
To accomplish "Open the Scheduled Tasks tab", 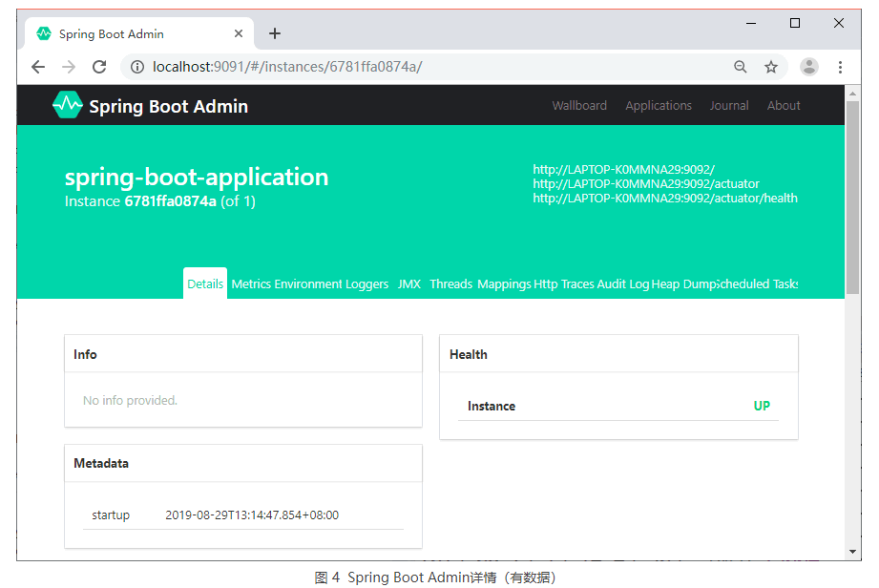I will tap(758, 283).
